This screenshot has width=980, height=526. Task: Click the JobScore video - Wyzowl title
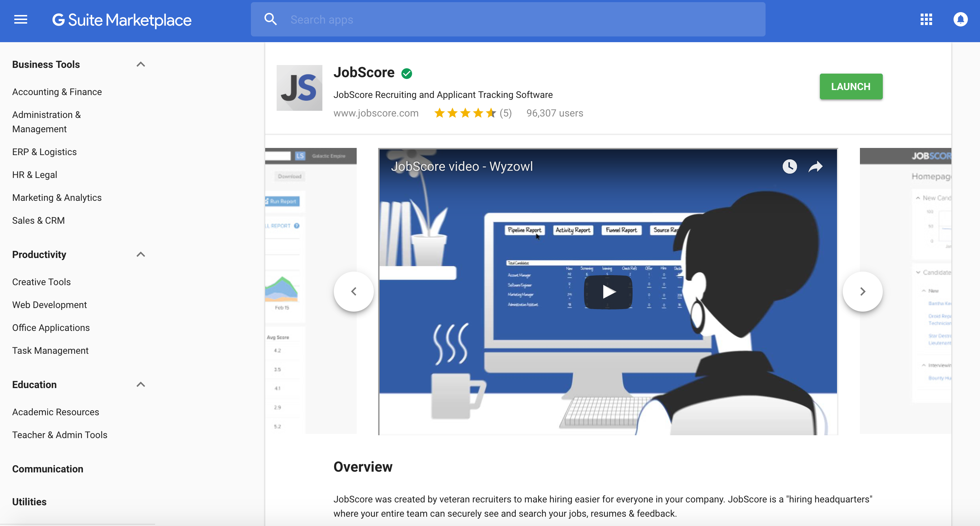pyautogui.click(x=462, y=166)
